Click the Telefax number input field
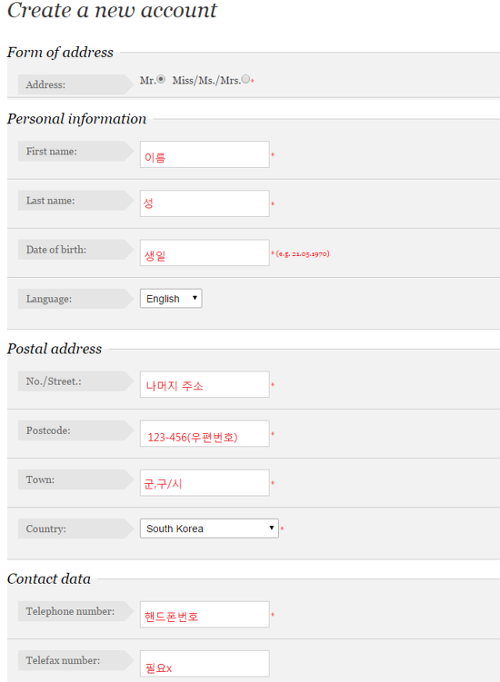This screenshot has width=500, height=682. pos(205,663)
